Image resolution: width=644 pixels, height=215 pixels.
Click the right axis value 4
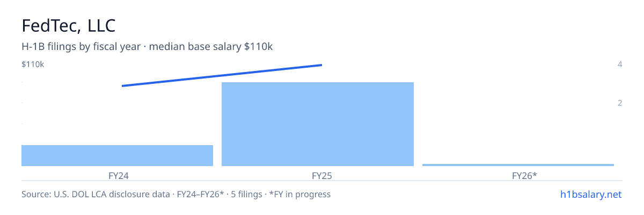tap(620, 64)
